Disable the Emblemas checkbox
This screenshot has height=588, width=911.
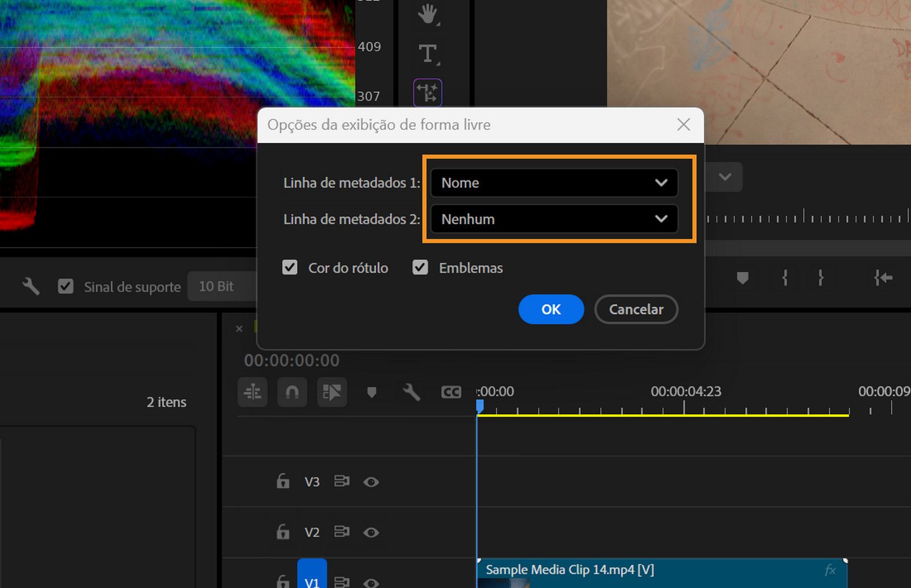click(x=420, y=268)
